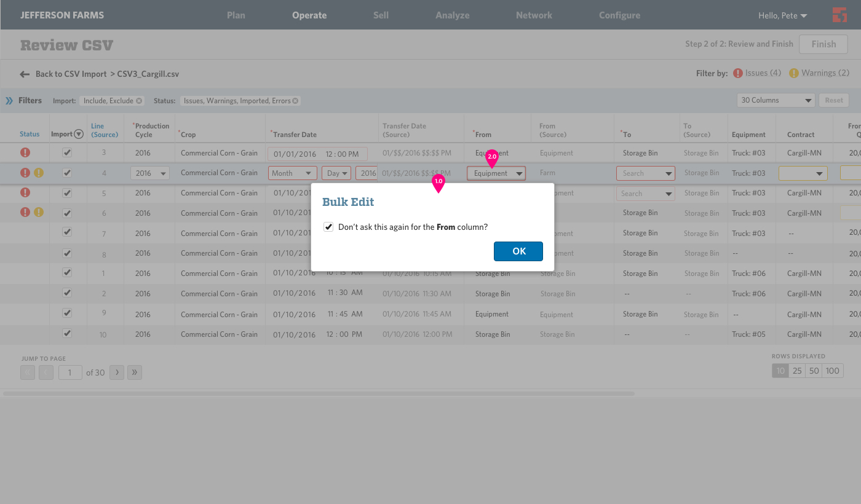Uncheck Import checkbox for line 7

tap(68, 232)
